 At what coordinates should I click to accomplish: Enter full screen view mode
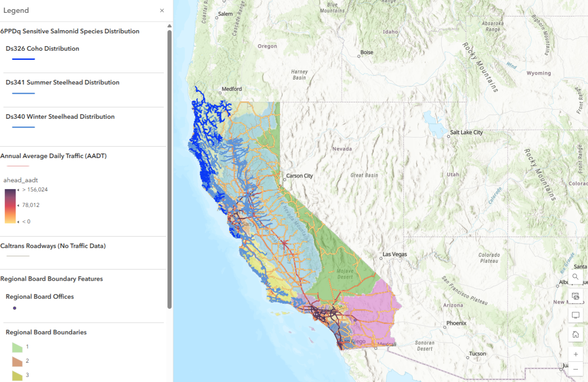tap(575, 315)
